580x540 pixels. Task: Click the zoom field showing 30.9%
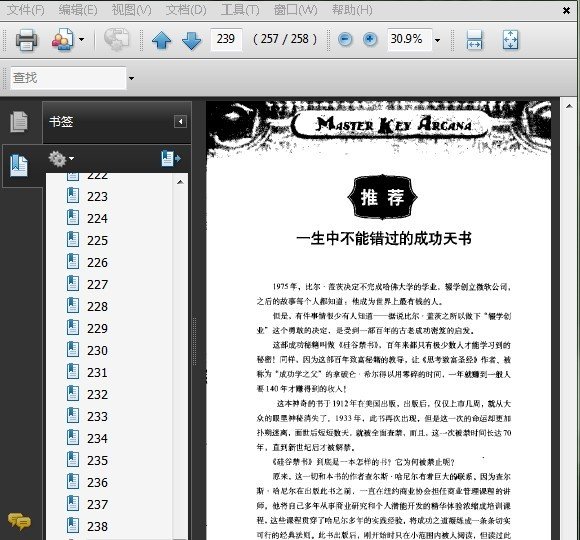pyautogui.click(x=409, y=39)
